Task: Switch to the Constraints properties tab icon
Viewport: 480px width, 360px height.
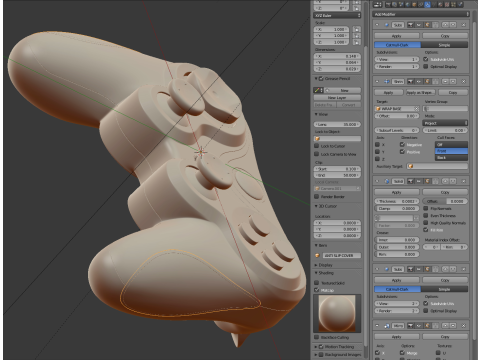Action: click(421, 4)
